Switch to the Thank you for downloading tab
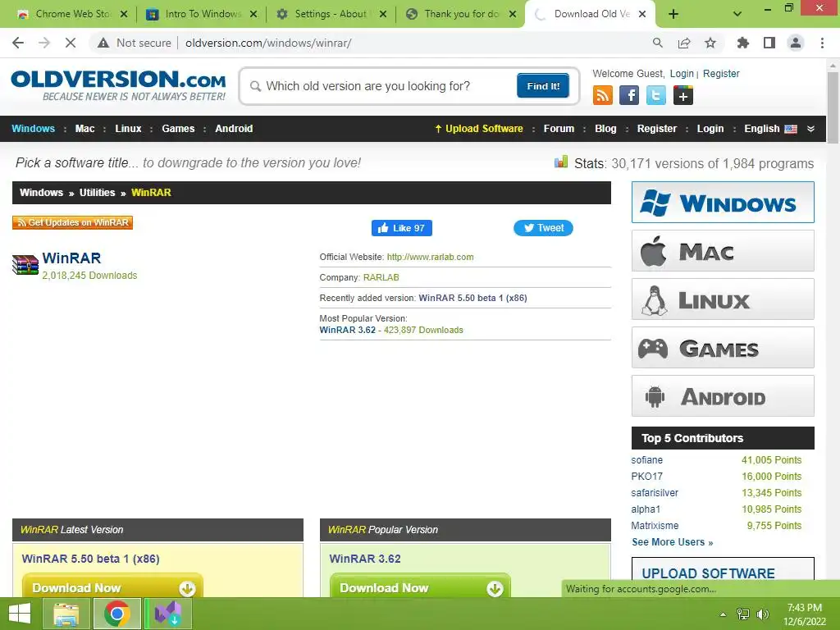Image resolution: width=840 pixels, height=630 pixels. pyautogui.click(x=460, y=14)
